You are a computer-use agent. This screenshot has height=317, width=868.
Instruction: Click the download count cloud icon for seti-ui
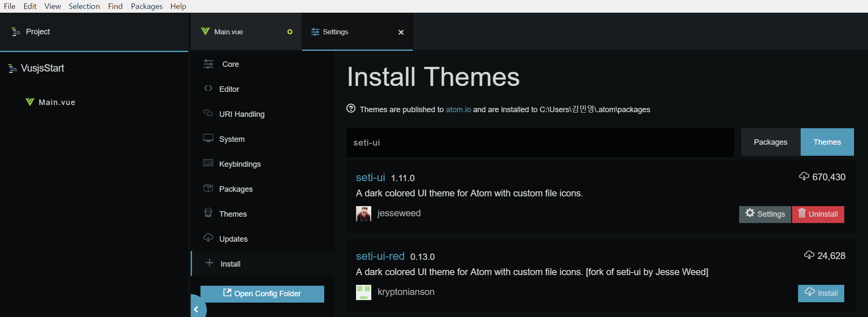pos(804,176)
